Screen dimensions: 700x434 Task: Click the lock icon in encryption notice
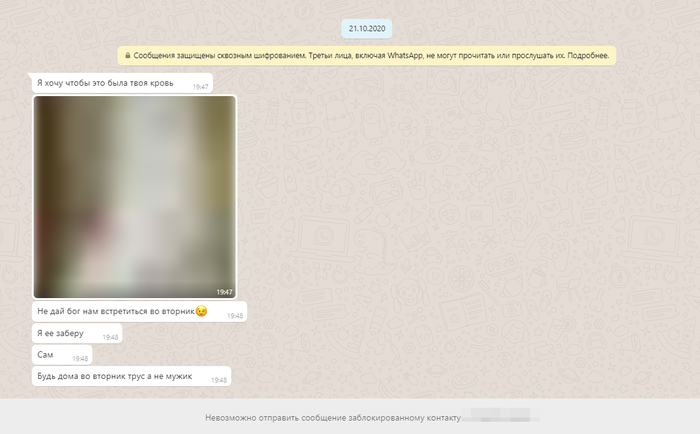point(128,56)
